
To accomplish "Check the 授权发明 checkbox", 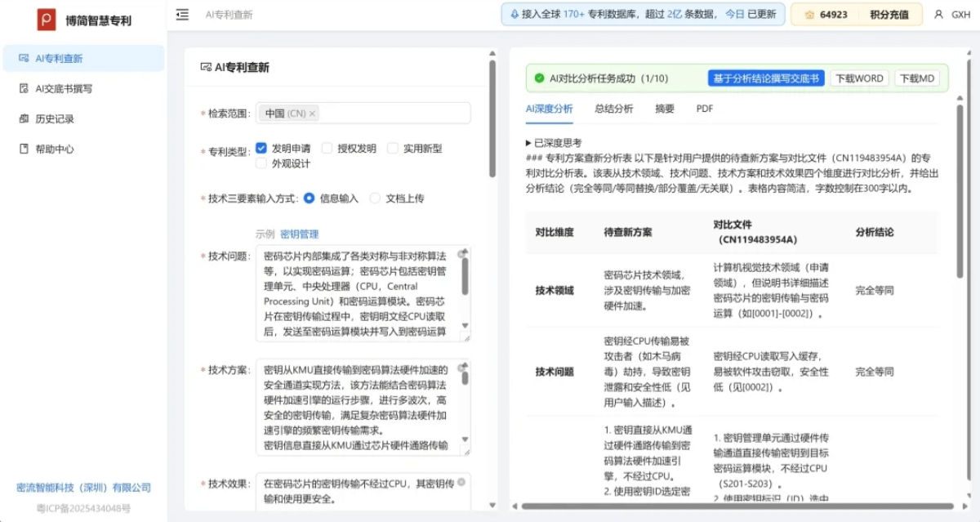I will [327, 148].
